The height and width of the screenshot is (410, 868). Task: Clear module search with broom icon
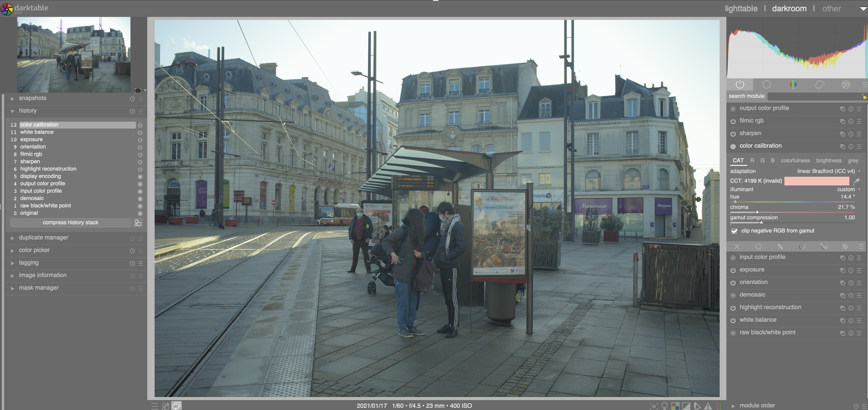[864, 96]
